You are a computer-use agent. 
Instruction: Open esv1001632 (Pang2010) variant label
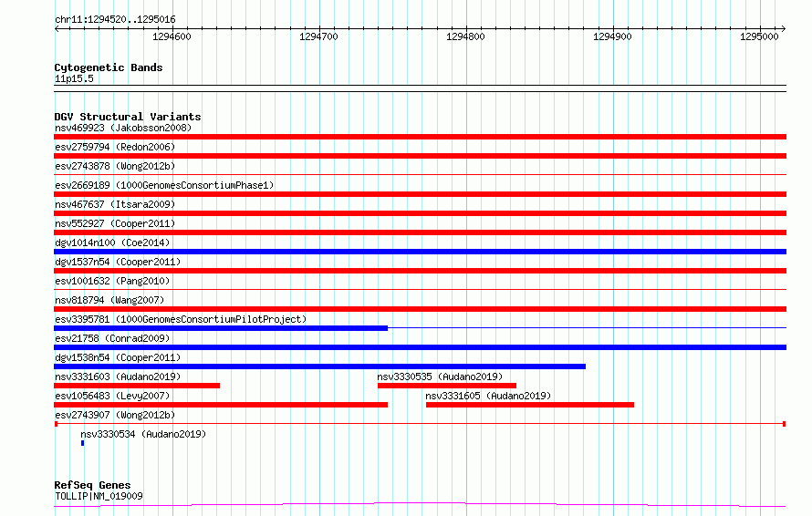(112, 281)
